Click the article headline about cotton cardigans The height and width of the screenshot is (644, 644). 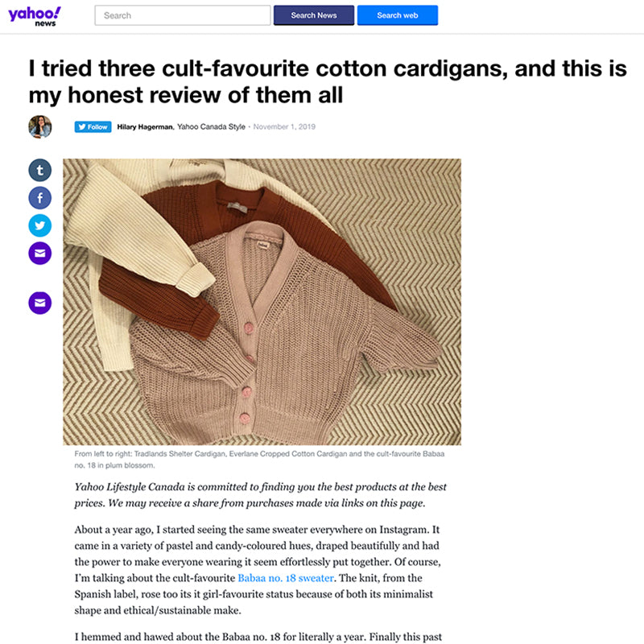322,82
